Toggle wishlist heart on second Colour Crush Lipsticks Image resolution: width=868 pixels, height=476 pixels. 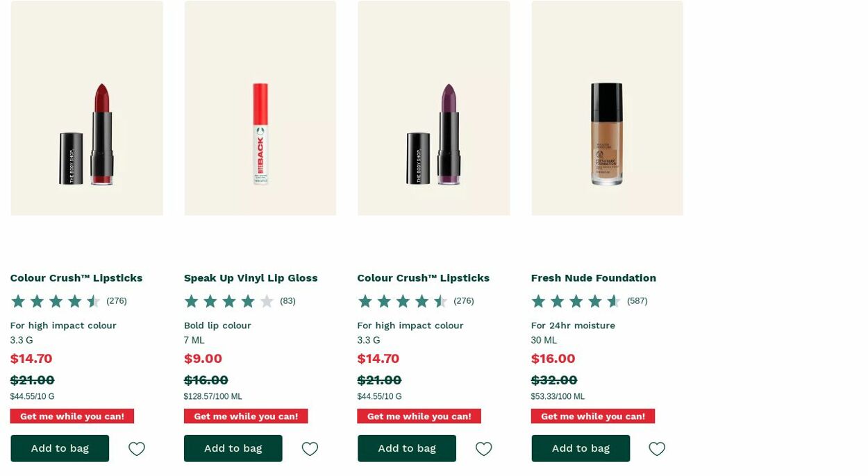483,448
